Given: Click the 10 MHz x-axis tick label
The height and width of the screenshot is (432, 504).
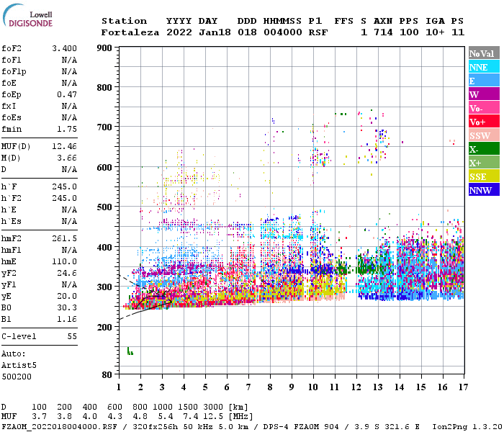Looking at the screenshot, I should [313, 387].
